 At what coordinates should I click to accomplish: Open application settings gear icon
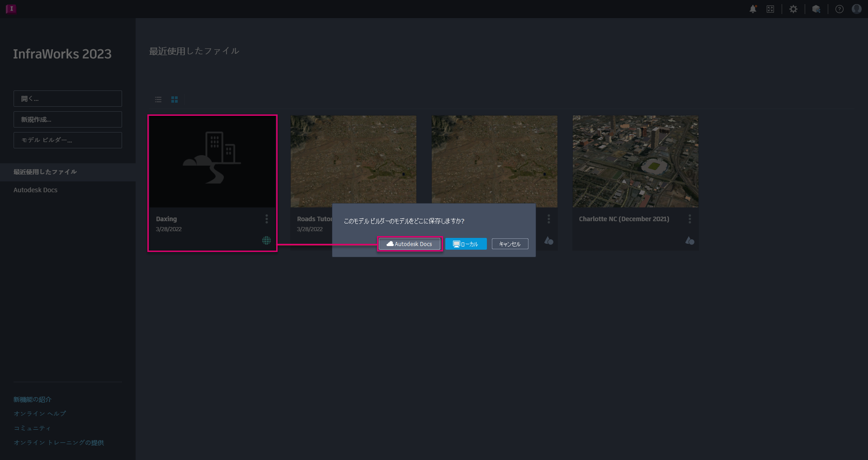click(x=793, y=9)
